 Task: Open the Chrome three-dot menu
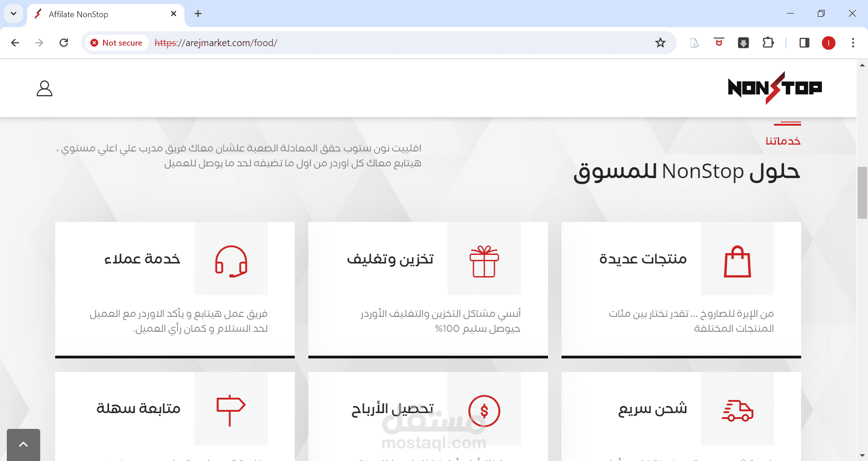853,43
